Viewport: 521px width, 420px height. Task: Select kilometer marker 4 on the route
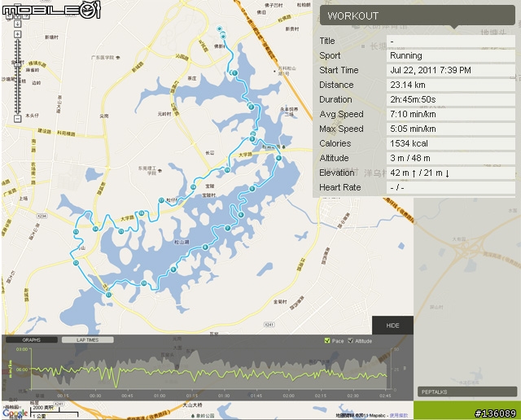(x=278, y=158)
